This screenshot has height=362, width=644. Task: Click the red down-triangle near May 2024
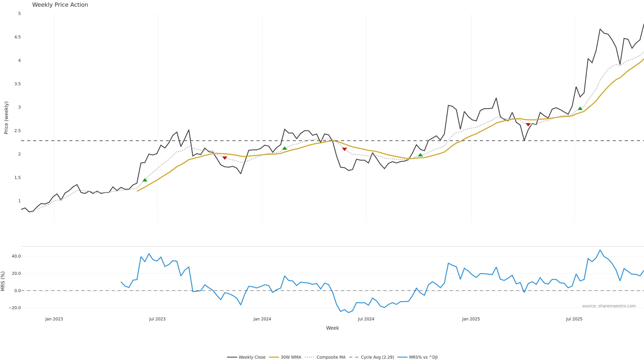point(344,149)
